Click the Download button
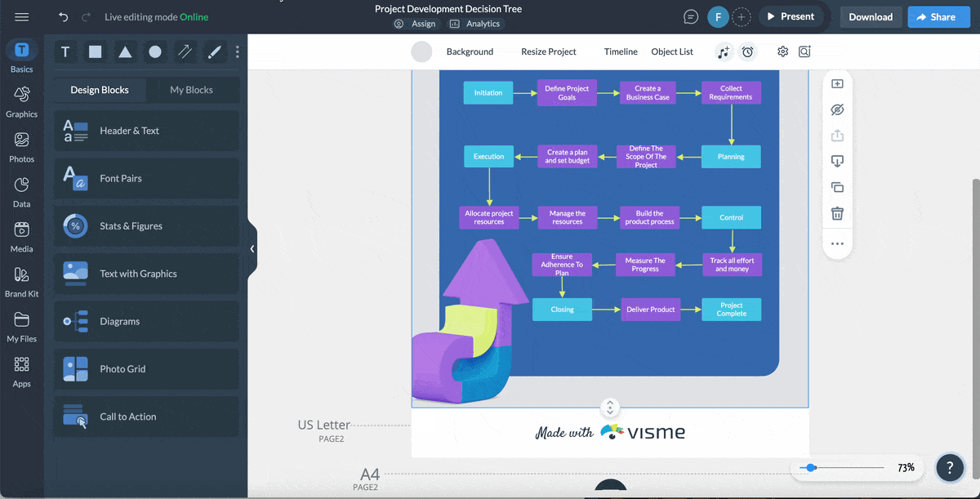980x499 pixels. [871, 17]
